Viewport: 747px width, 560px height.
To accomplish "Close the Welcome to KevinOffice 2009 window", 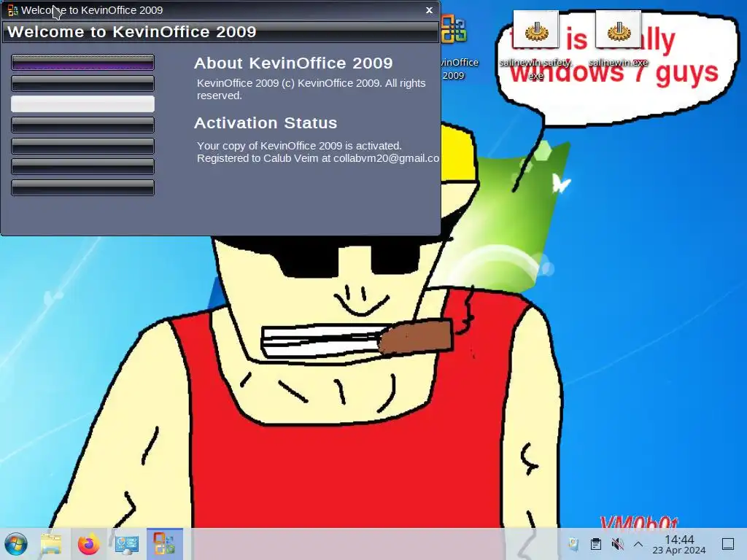I will [429, 10].
